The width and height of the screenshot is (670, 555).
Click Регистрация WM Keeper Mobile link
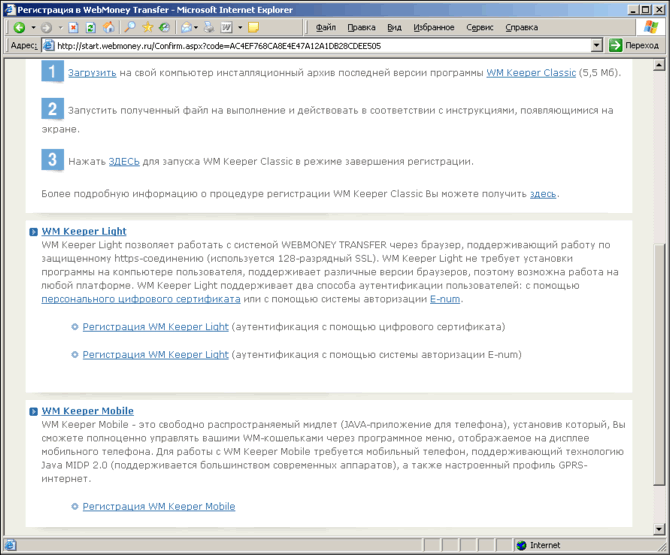[159, 506]
